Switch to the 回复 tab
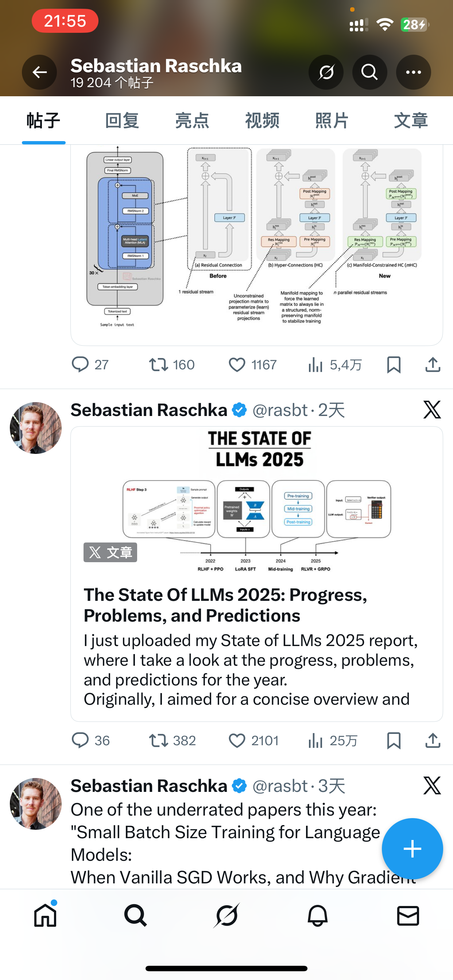Viewport: 453px width, 980px height. tap(122, 121)
